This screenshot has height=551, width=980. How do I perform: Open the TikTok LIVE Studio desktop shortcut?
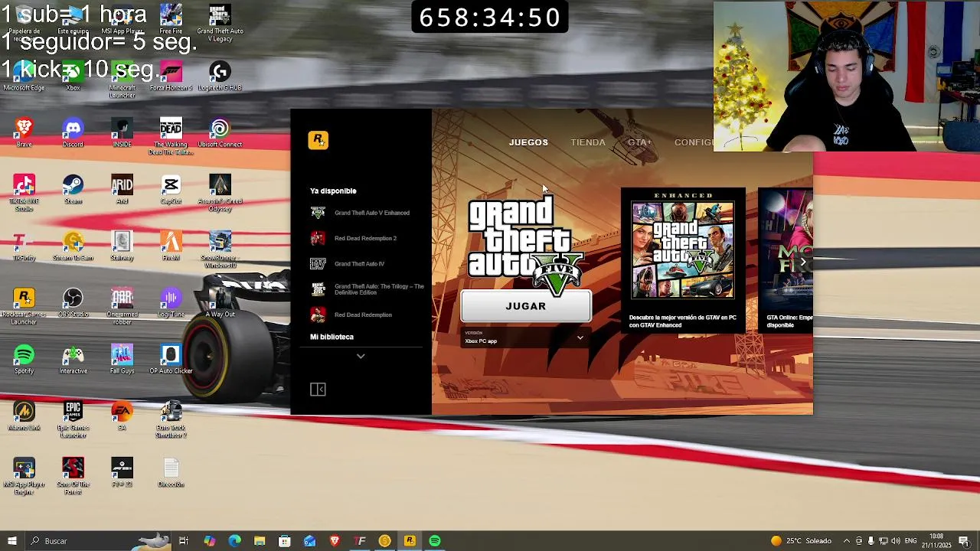[x=24, y=193]
